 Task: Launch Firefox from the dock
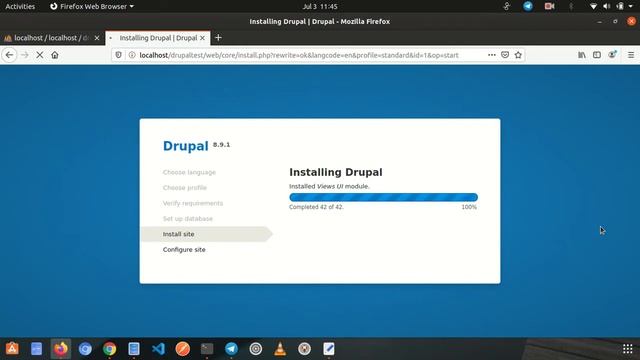[61, 349]
